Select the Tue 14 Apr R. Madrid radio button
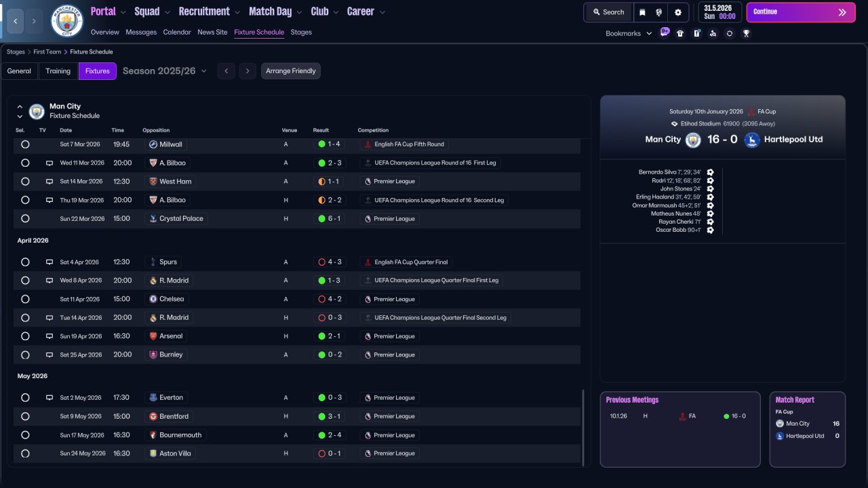The image size is (868, 488). point(25,318)
